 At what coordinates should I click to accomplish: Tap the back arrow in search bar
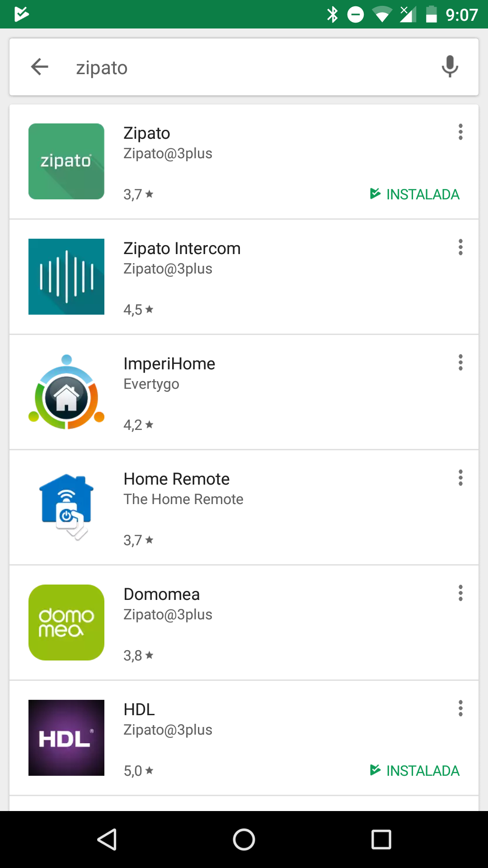coord(40,67)
